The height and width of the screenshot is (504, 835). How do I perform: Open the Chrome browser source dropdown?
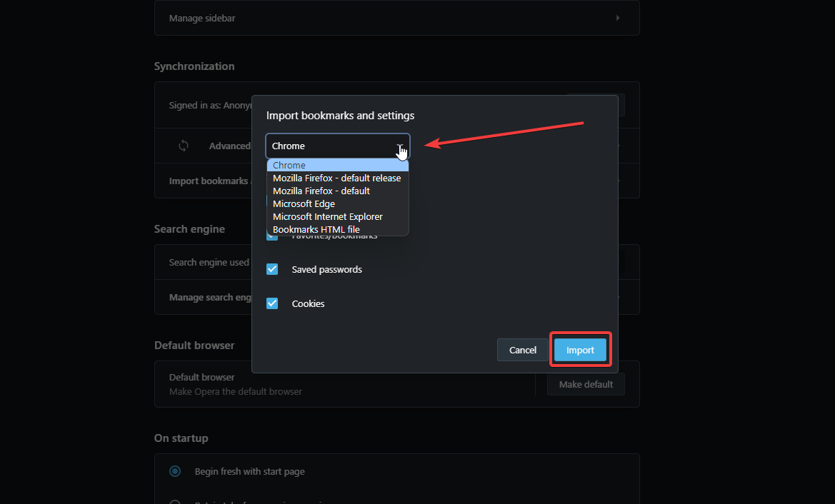tap(338, 146)
